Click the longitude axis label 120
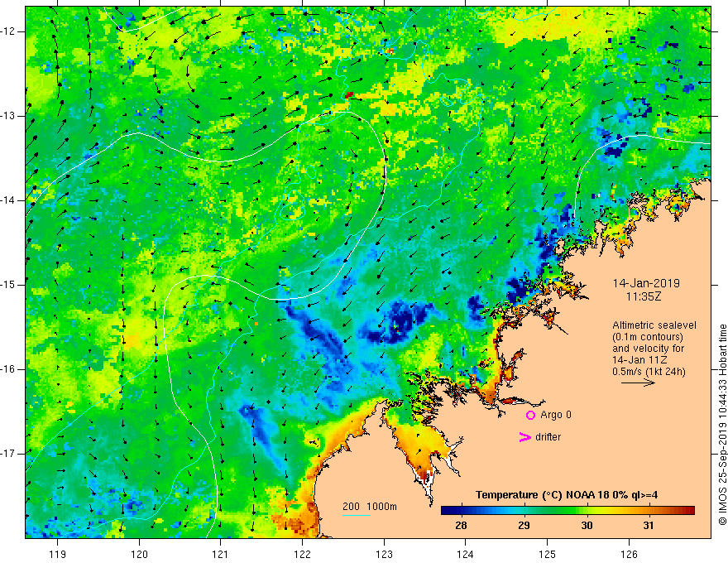 click(139, 554)
